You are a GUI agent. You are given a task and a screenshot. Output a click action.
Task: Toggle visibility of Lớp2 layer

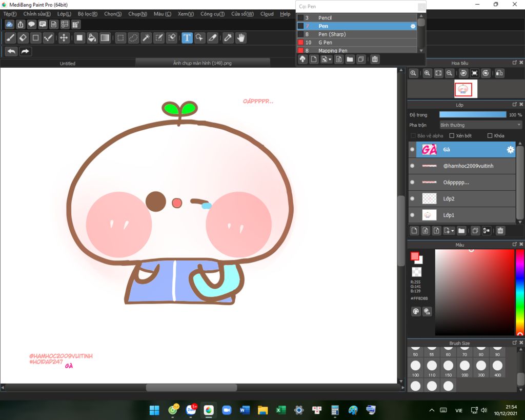point(412,198)
